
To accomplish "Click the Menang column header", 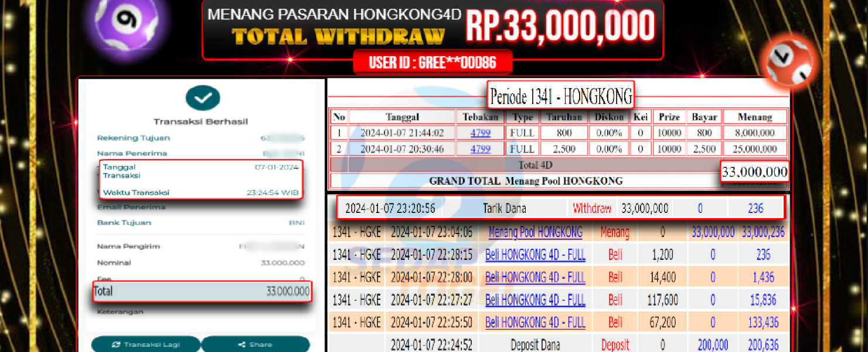I will pos(755,117).
